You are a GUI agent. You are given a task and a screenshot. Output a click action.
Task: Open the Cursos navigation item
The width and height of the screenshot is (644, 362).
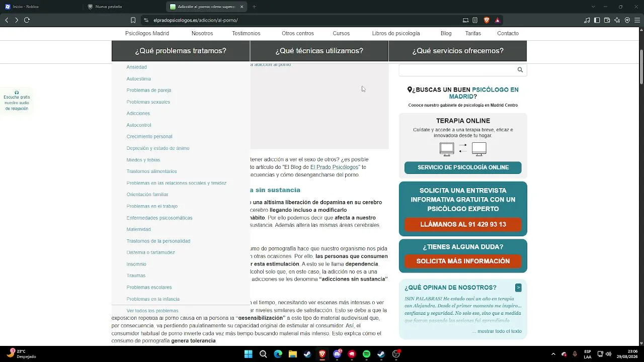[x=341, y=33]
